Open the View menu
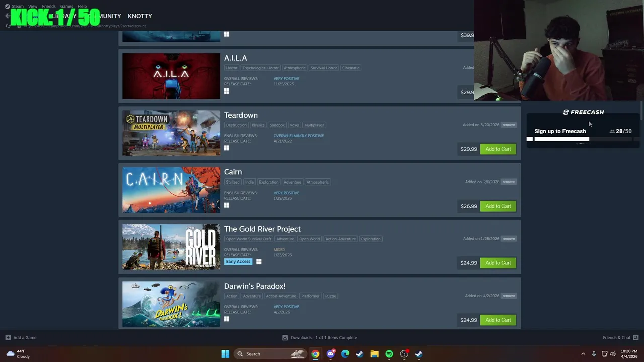 [x=33, y=7]
